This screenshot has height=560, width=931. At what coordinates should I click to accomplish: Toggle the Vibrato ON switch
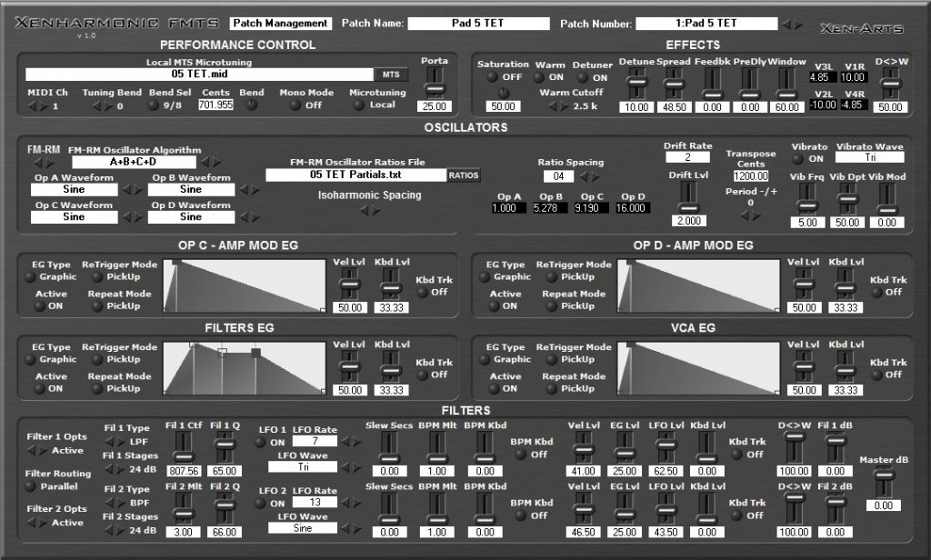tap(798, 158)
